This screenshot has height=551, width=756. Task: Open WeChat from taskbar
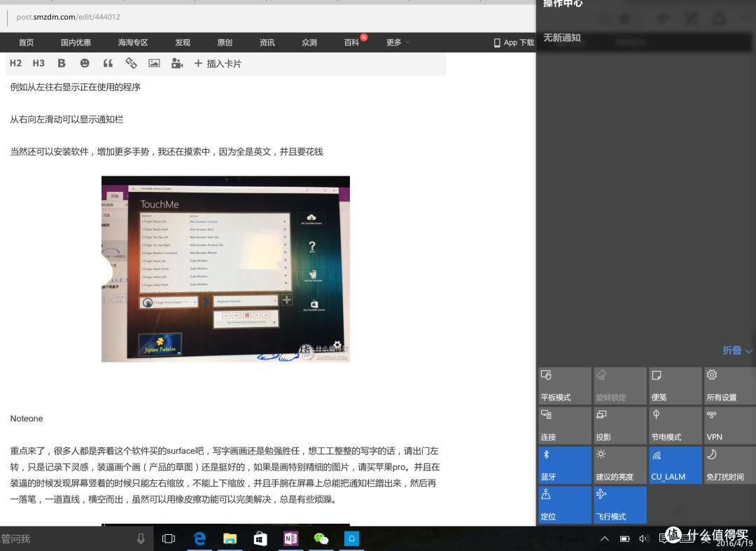(x=321, y=538)
